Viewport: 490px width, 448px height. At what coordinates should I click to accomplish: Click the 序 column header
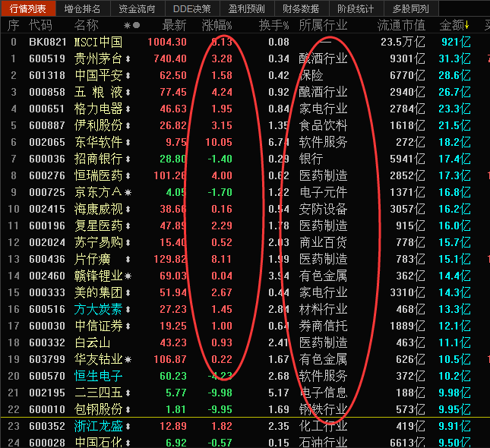click(14, 25)
